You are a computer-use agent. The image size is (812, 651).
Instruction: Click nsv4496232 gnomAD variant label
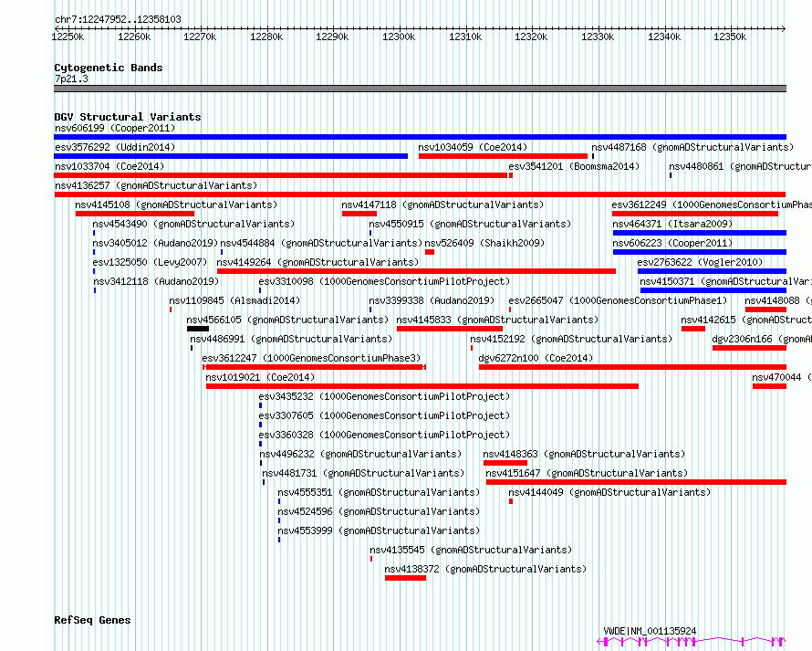[x=360, y=454]
